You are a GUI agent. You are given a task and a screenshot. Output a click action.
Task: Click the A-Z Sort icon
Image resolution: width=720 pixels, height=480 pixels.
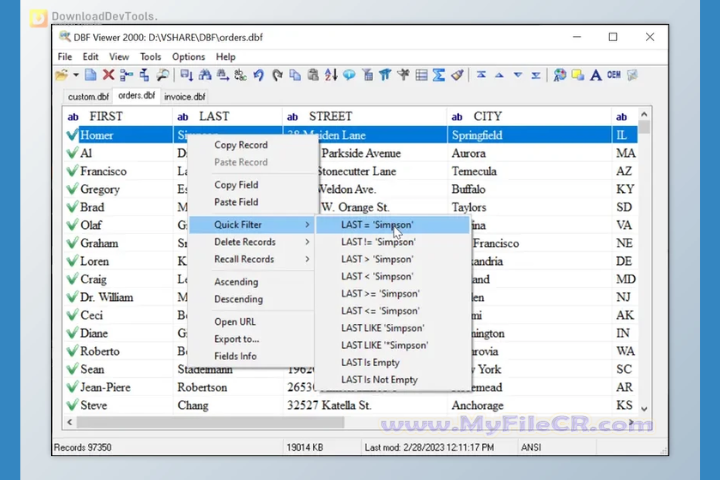(331, 75)
